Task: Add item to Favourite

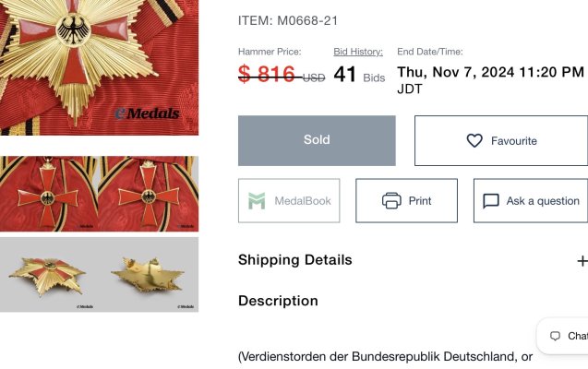Action: pos(501,140)
